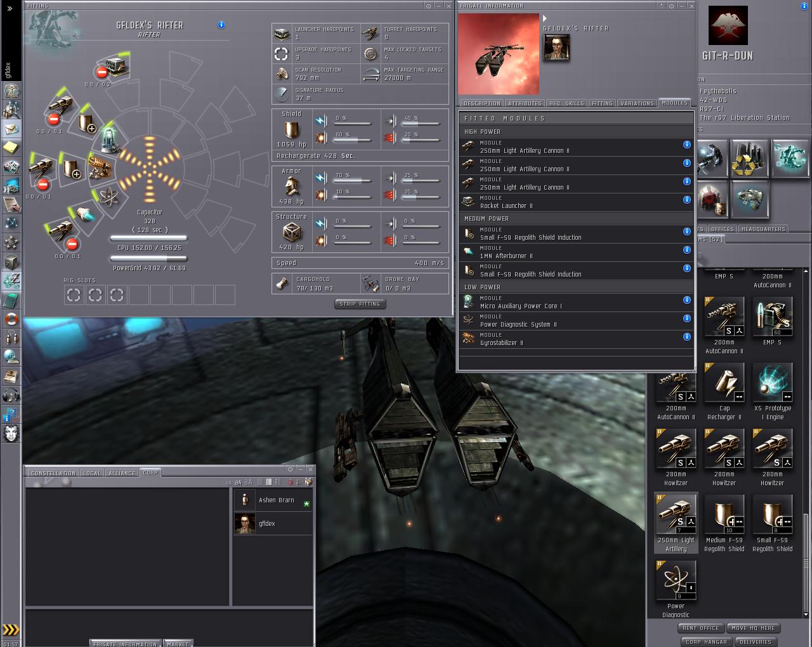The width and height of the screenshot is (812, 647).
Task: Click the bar above the CPU readout
Action: 149,239
